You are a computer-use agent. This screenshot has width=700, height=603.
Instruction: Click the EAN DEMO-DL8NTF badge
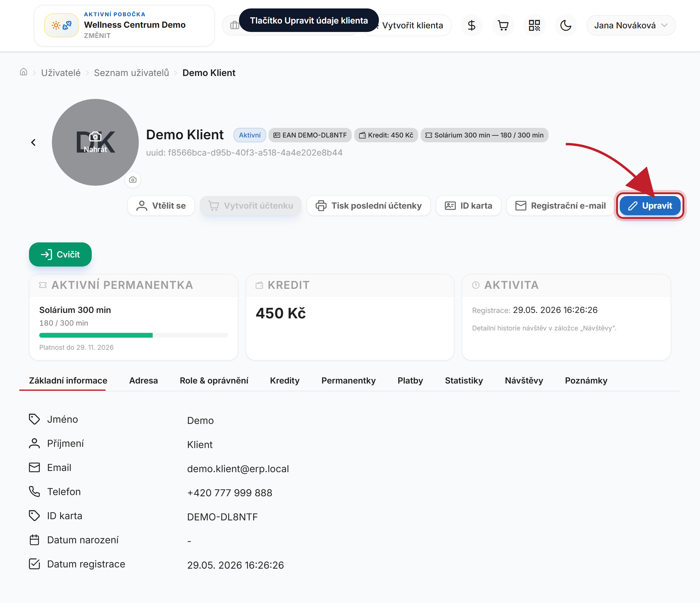tap(310, 135)
